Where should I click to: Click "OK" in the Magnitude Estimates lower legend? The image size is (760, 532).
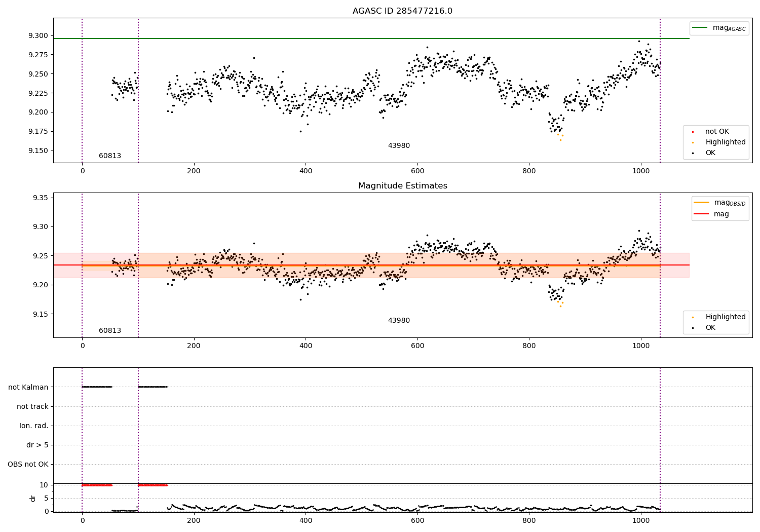click(x=710, y=328)
